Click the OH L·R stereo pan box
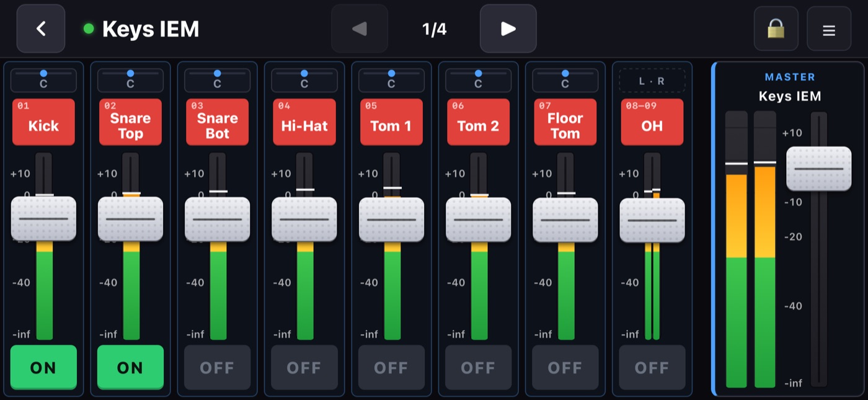 652,81
